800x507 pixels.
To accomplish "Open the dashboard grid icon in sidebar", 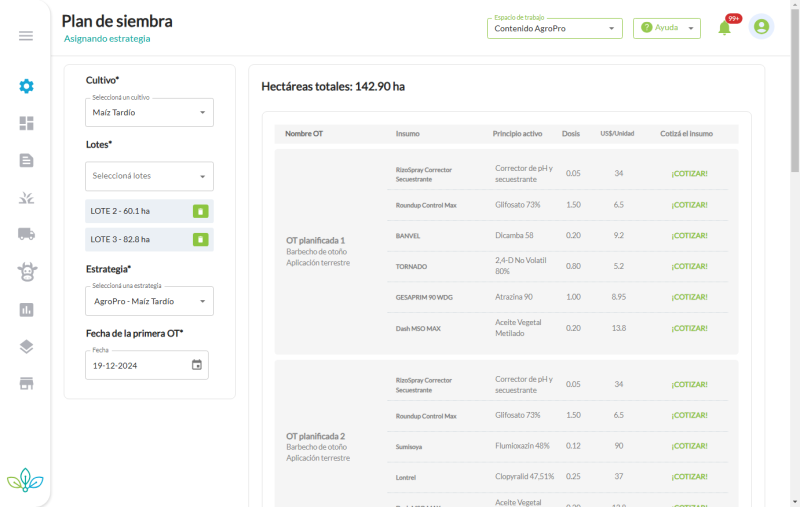I will click(x=27, y=123).
